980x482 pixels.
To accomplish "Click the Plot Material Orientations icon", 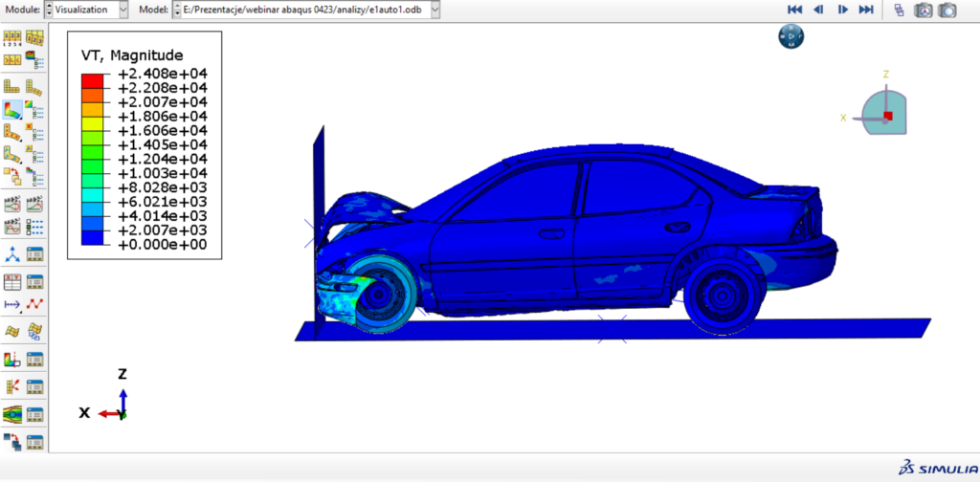I will click(x=12, y=154).
